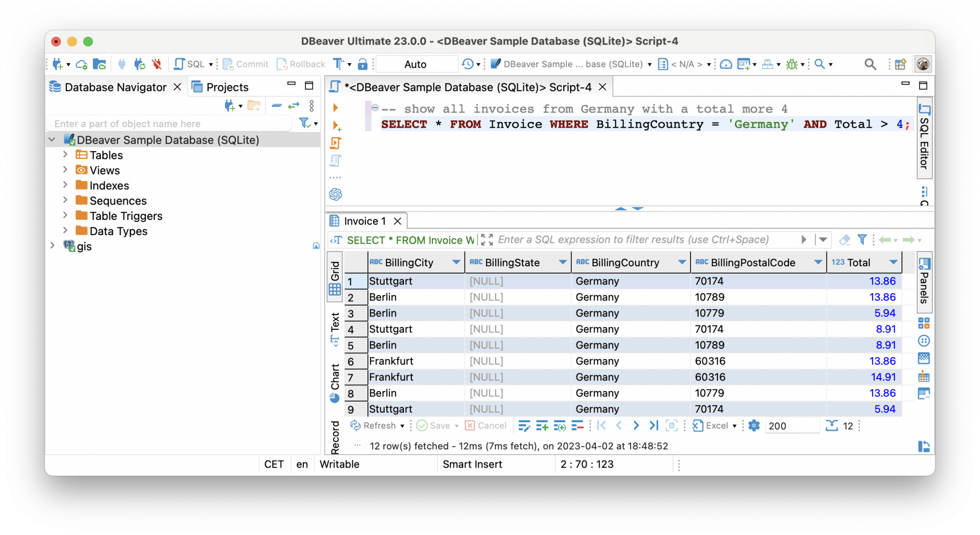Click the Rollback button
The width and height of the screenshot is (980, 535).
click(x=301, y=64)
